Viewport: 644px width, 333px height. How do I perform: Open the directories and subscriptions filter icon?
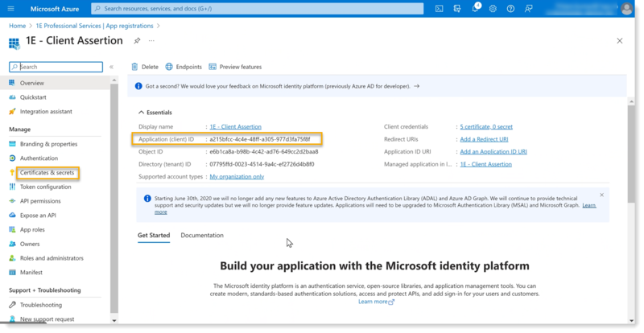click(x=456, y=10)
